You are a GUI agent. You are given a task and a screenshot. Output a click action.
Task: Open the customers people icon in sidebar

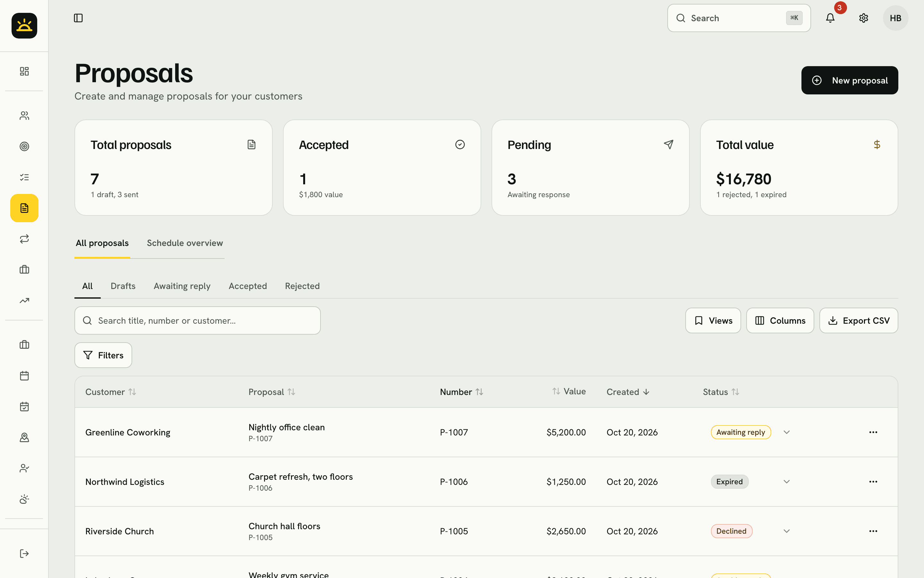point(24,116)
